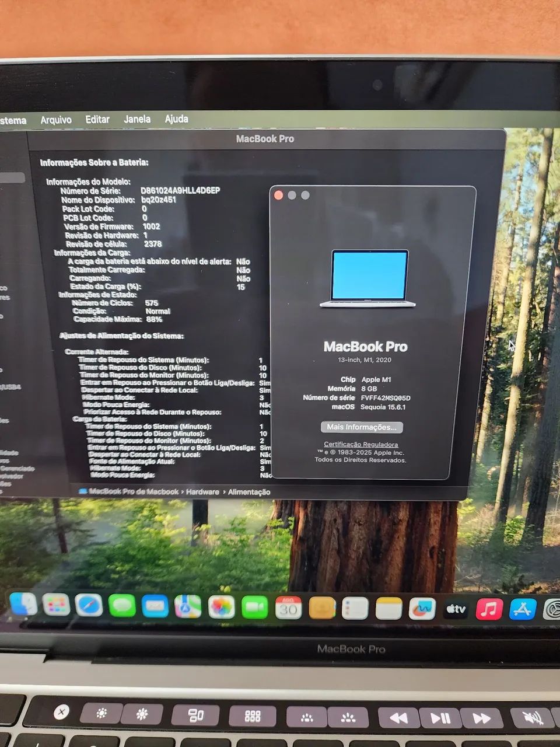Tap Touch Bar rewind key
This screenshot has height=747, width=560.
click(x=398, y=718)
